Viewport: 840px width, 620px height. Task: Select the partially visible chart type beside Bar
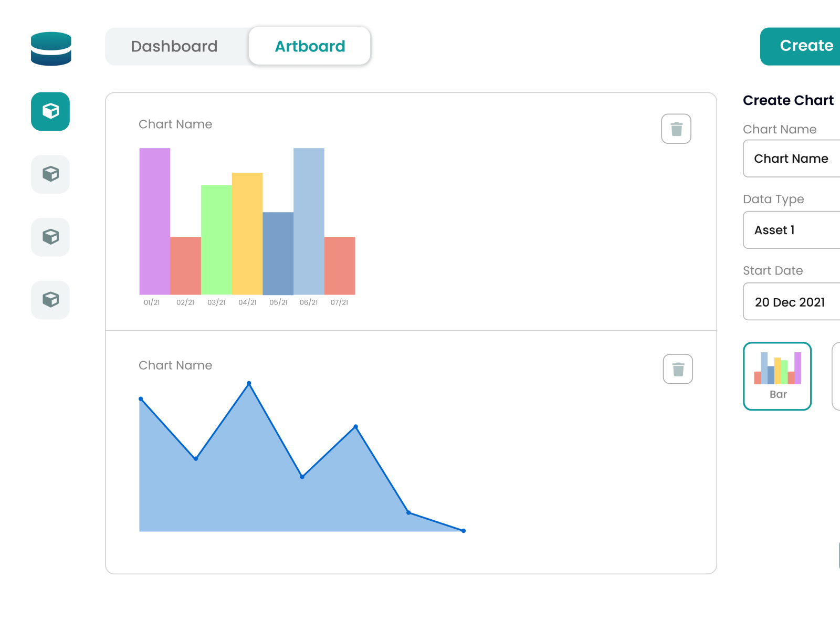(837, 376)
